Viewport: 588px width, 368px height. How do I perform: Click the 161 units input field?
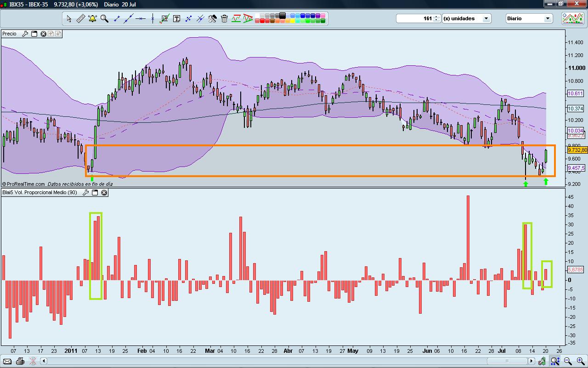click(x=415, y=18)
